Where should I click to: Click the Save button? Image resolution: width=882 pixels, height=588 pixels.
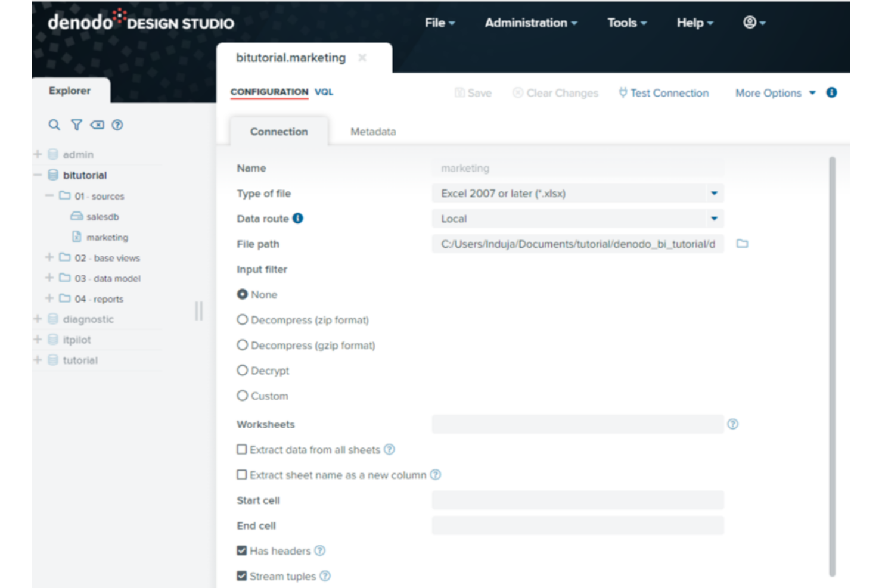[473, 93]
